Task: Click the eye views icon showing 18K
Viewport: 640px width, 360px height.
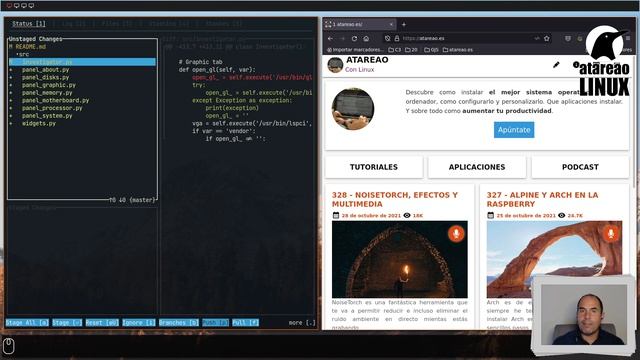Action: pos(407,215)
